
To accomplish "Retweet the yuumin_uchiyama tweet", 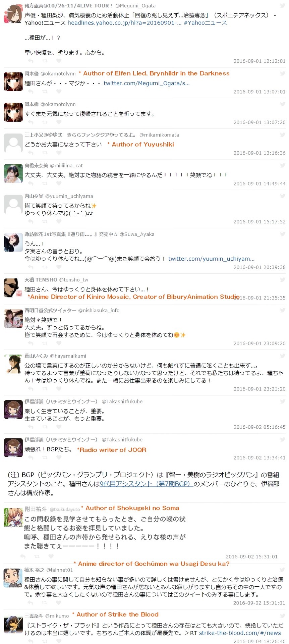I will click(x=45, y=222).
